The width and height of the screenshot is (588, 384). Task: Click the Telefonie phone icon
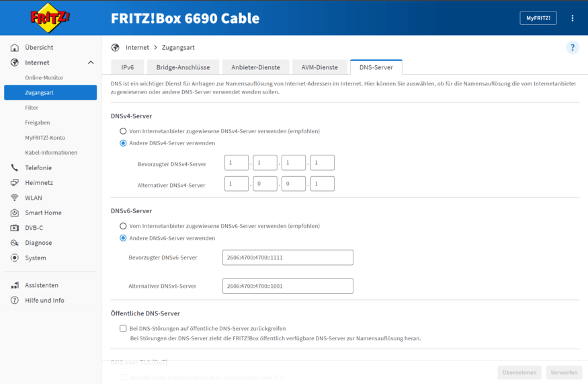(15, 167)
